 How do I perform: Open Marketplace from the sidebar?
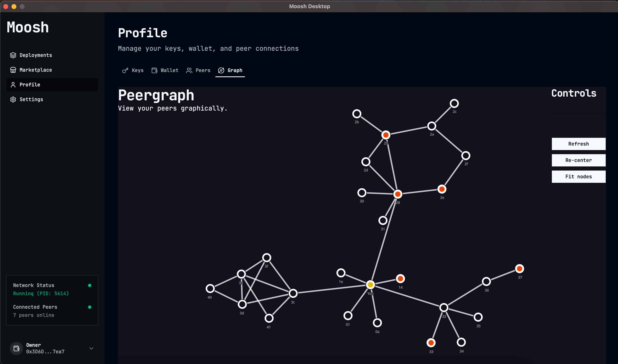(x=36, y=70)
